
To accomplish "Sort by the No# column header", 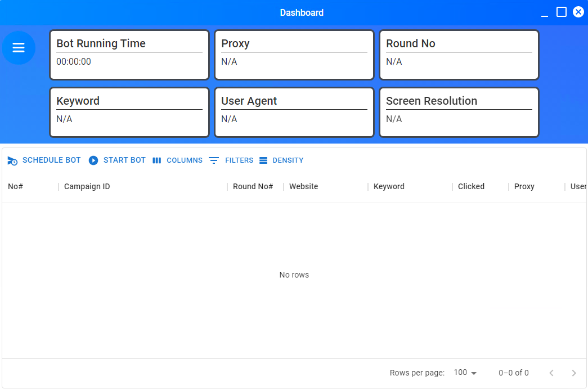I will 16,186.
